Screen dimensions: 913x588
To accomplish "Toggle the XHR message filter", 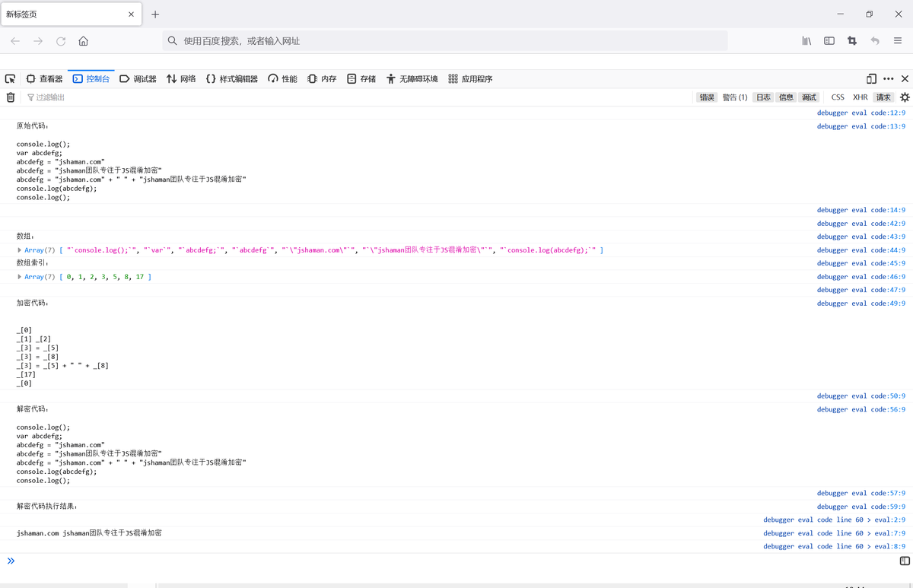I will 860,97.
